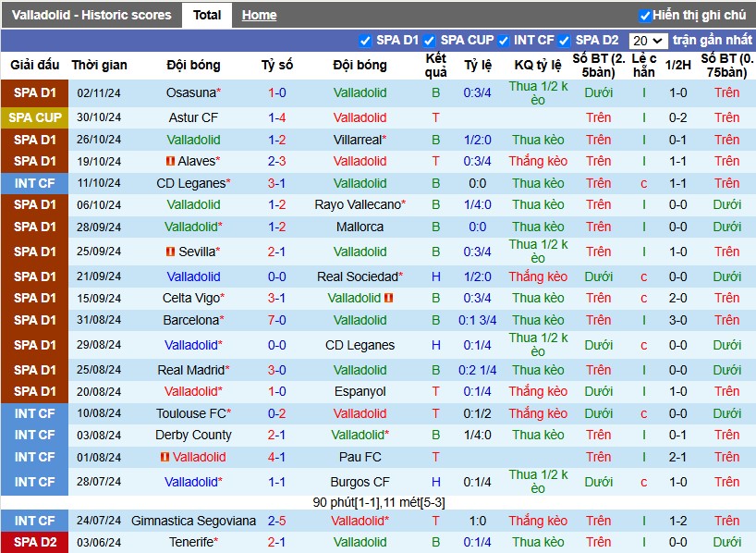
Task: Click the 1-2 half-time score in Gimnastica Segoviana row
Action: [x=677, y=521]
